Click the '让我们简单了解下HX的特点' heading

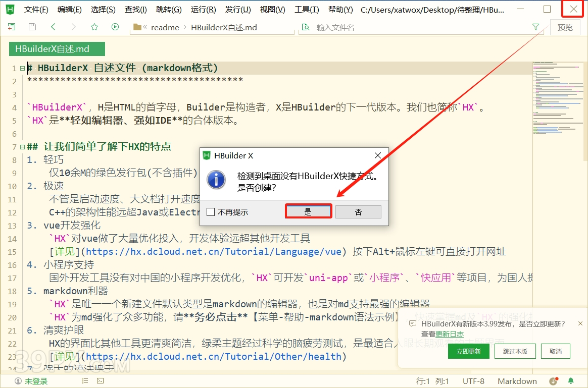click(x=107, y=146)
